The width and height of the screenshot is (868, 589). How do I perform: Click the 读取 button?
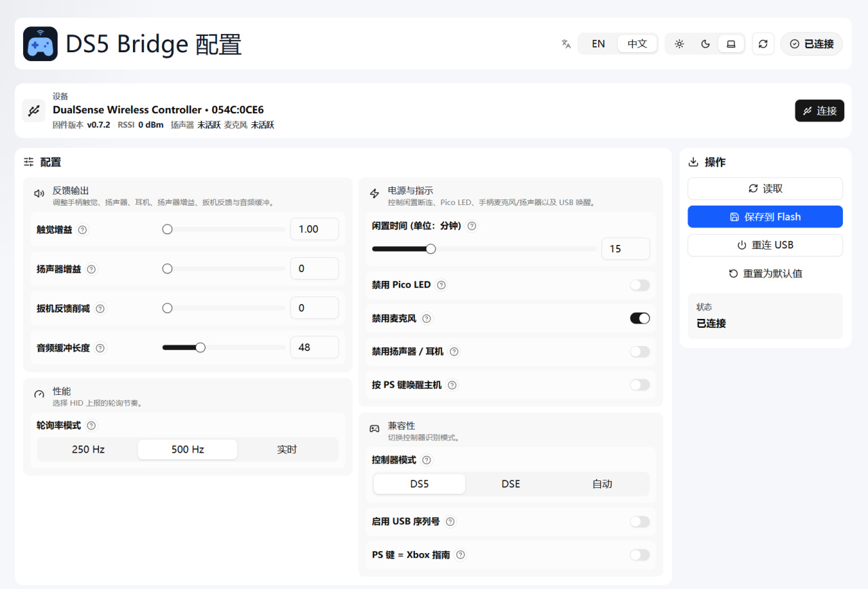click(765, 189)
